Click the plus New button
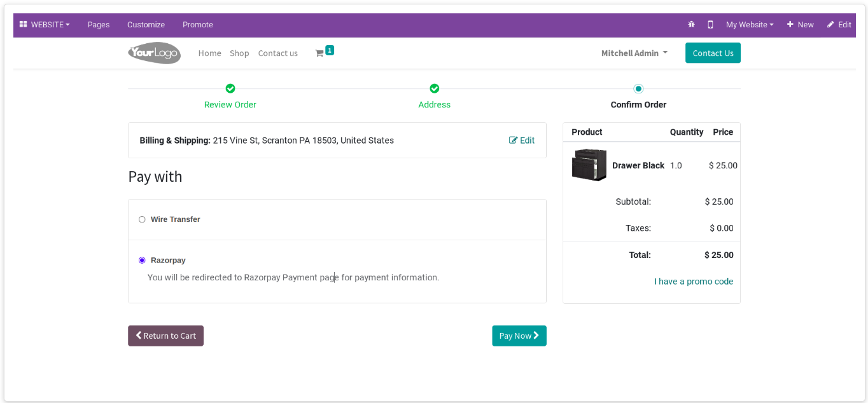Image resolution: width=868 pixels, height=403 pixels. point(800,25)
